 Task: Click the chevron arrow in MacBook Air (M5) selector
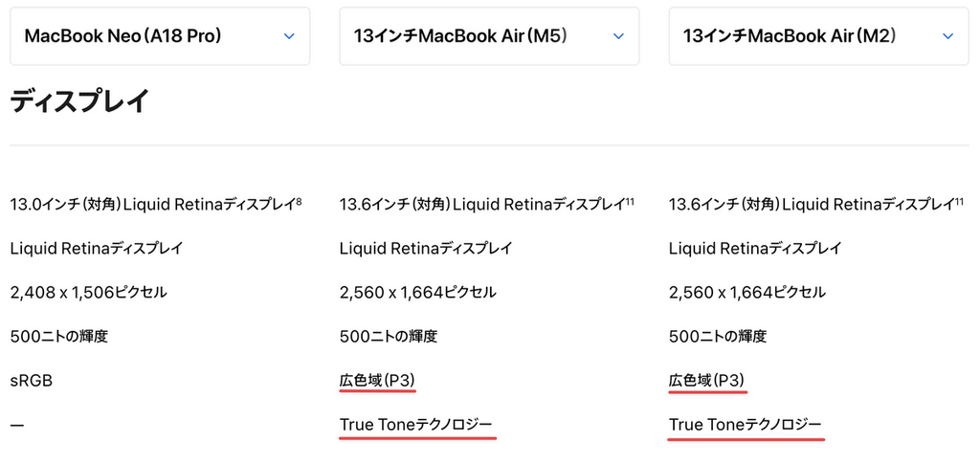[x=618, y=36]
